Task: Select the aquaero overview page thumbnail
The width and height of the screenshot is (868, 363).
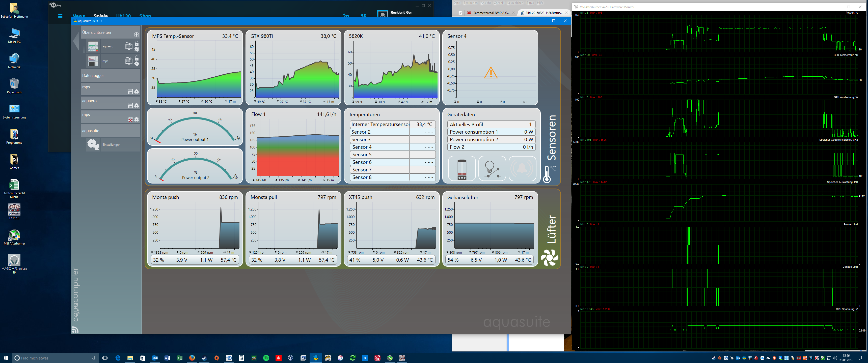Action: 93,46
